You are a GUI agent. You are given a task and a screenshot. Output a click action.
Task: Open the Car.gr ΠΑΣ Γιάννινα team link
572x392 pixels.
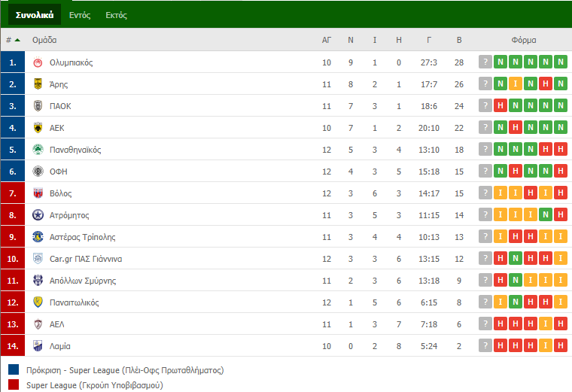click(x=86, y=259)
